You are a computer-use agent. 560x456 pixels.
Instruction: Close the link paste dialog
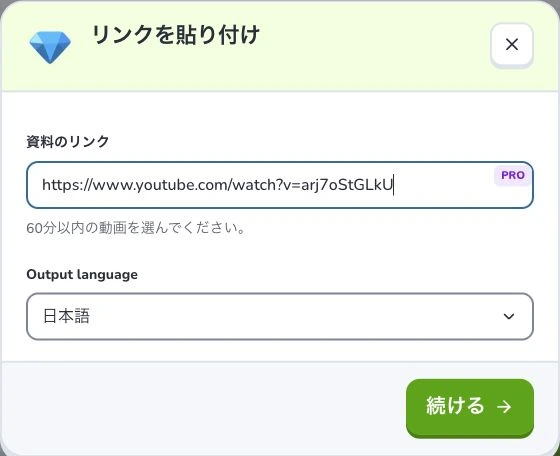pyautogui.click(x=512, y=45)
